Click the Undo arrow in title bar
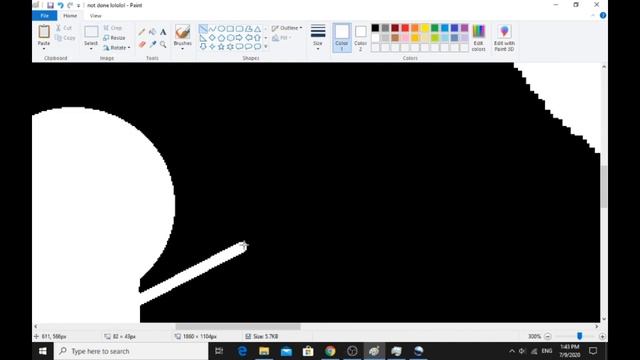Image resolution: width=640 pixels, height=360 pixels. point(60,5)
